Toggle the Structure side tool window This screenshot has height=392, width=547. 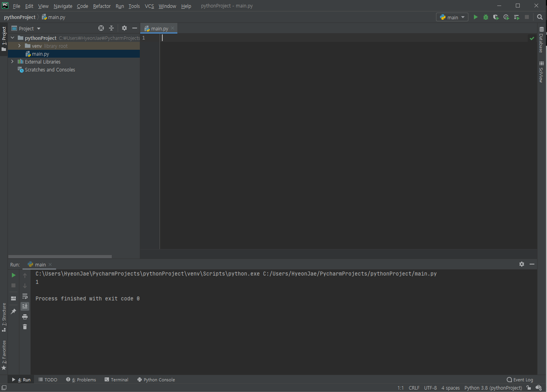tap(4, 317)
